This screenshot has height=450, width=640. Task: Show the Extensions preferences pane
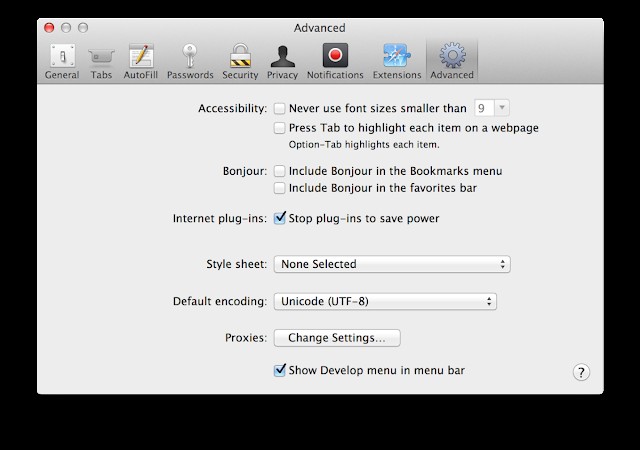(397, 59)
